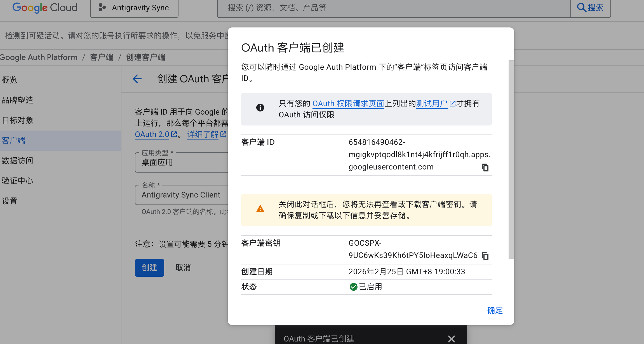The image size is (644, 344).
Task: Copy the client ID to clipboard
Action: pos(485,168)
